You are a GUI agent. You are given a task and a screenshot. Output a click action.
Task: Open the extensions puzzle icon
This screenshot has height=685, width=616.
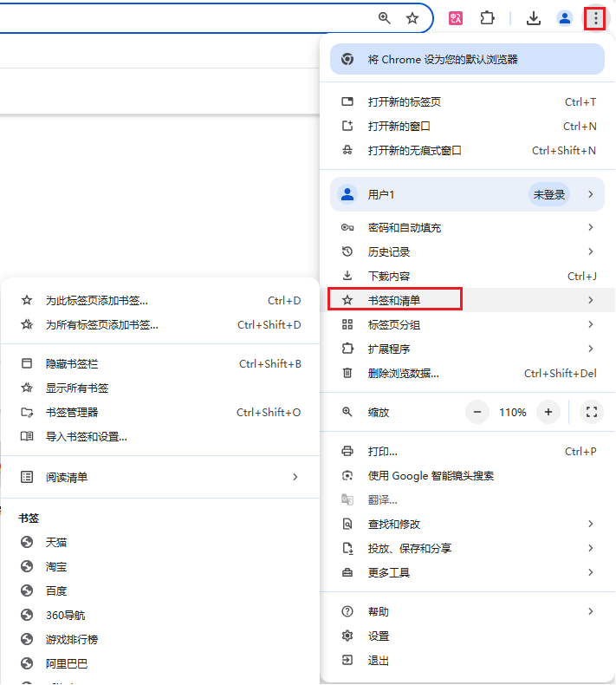click(x=487, y=18)
